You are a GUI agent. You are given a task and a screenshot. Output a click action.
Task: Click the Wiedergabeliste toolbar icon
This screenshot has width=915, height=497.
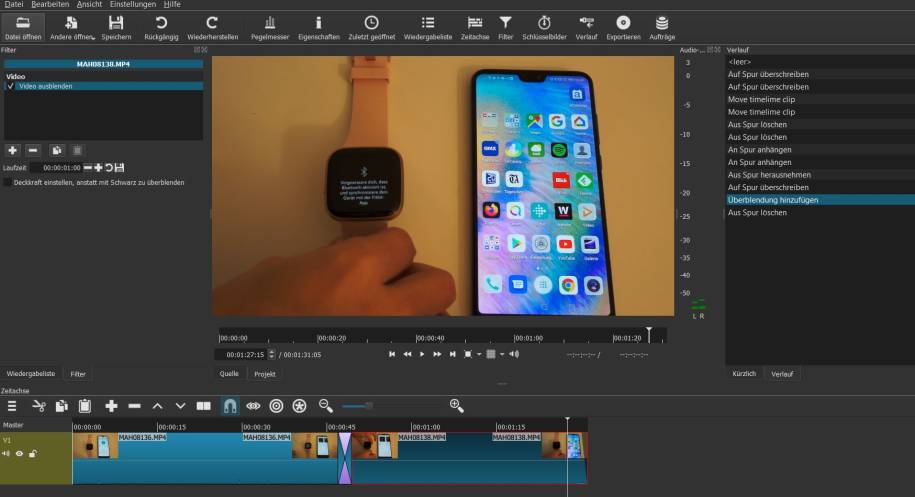(x=428, y=27)
